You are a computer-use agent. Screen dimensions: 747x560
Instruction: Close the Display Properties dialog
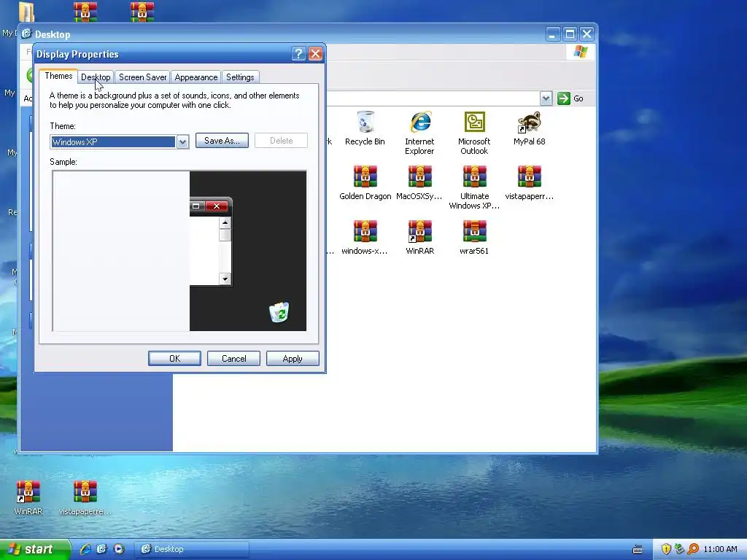(315, 54)
